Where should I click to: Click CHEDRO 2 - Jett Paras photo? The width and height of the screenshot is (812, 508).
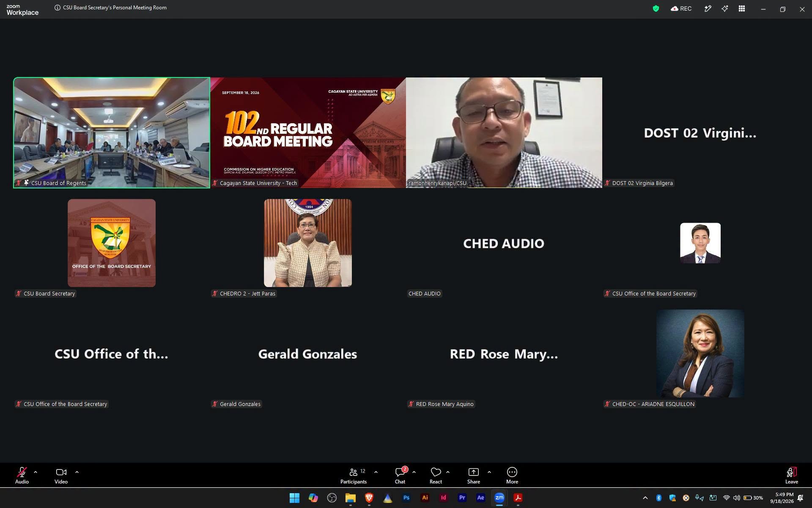coord(308,243)
